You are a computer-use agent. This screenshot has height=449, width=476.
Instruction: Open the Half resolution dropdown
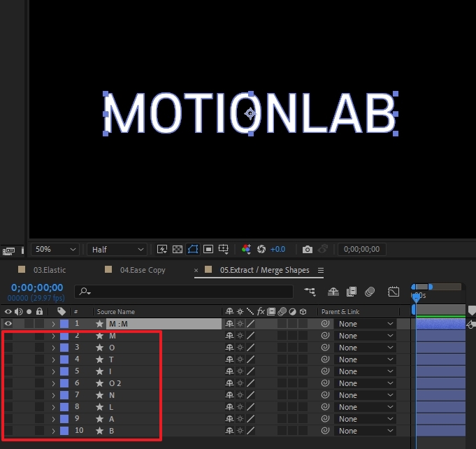pyautogui.click(x=117, y=250)
